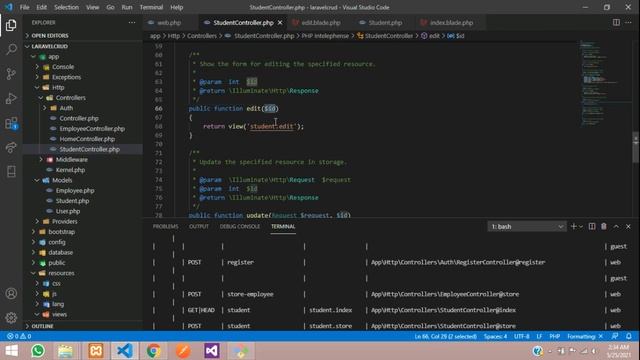
Task: Open WhatsApp from the taskbar
Action: (x=38, y=351)
